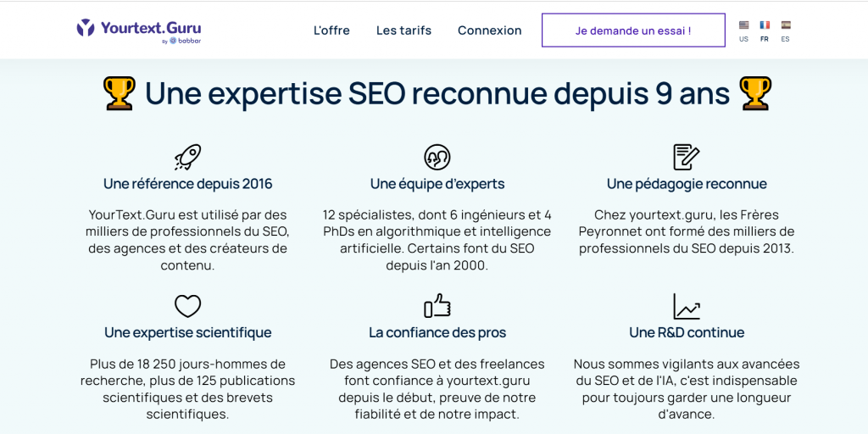Click the trophy emoji after '9 ans'

coord(755,93)
